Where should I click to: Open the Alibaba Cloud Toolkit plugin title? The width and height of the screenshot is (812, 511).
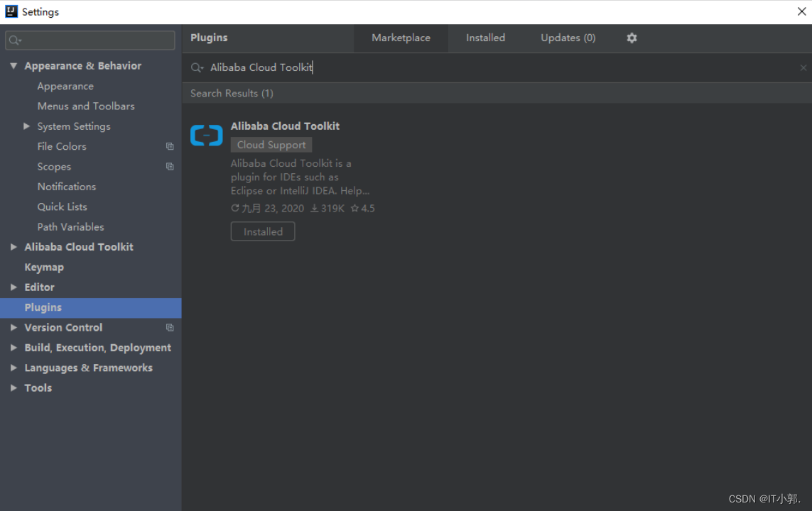pyautogui.click(x=285, y=126)
